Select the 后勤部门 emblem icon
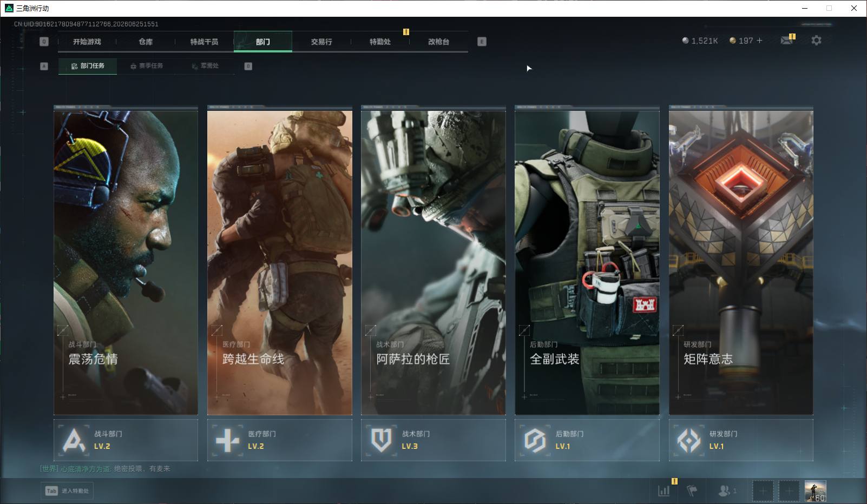Image resolution: width=867 pixels, height=504 pixels. (535, 440)
